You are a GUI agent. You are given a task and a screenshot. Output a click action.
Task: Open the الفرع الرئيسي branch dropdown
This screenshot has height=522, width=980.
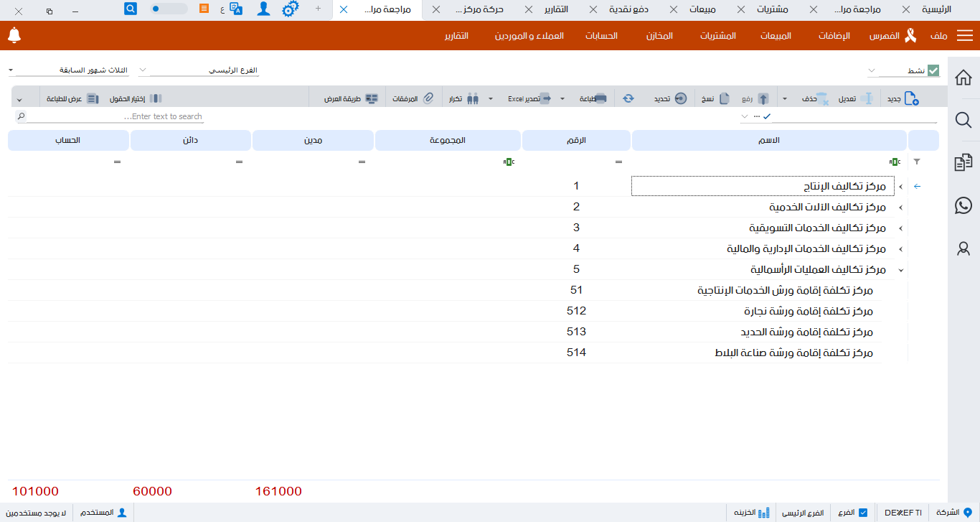pyautogui.click(x=143, y=70)
